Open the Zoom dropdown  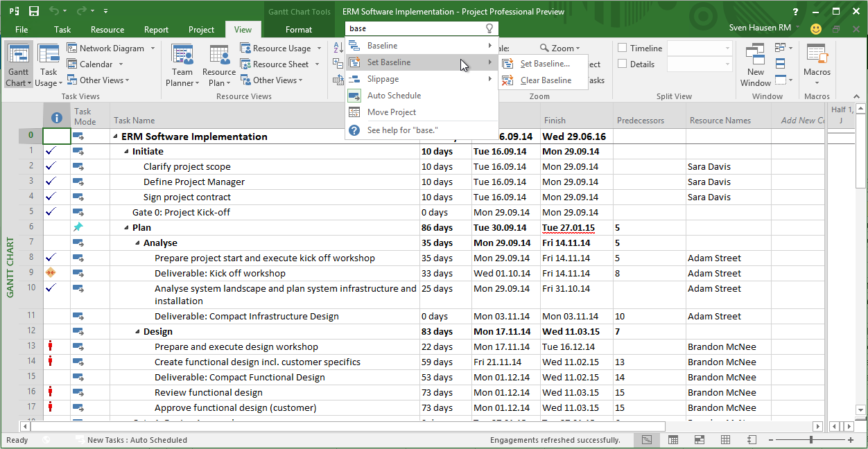pyautogui.click(x=561, y=48)
